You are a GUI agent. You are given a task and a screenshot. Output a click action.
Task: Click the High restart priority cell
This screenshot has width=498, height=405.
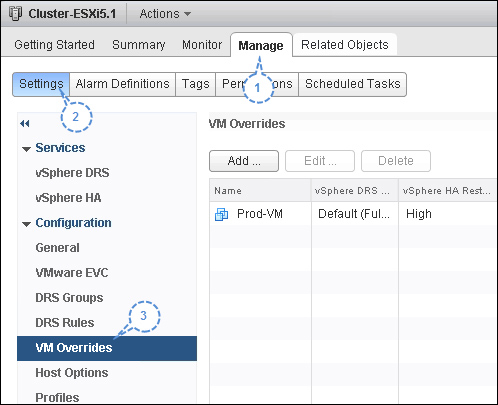[x=419, y=214]
